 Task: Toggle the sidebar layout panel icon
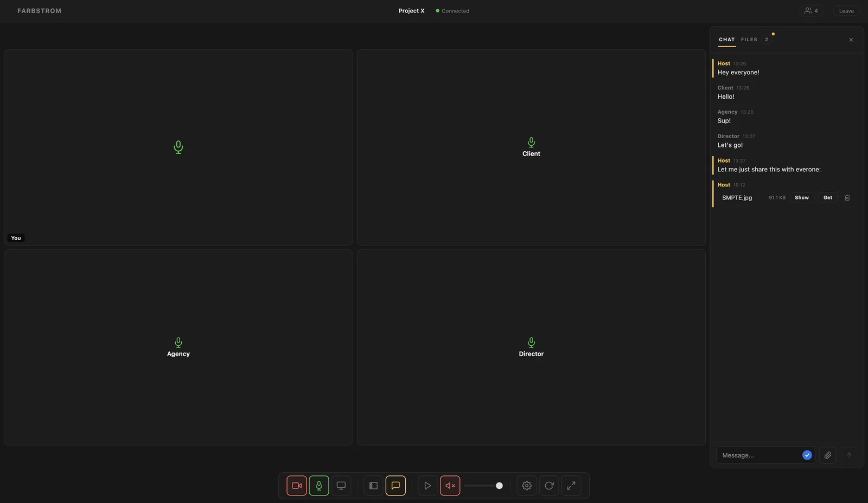[373, 486]
